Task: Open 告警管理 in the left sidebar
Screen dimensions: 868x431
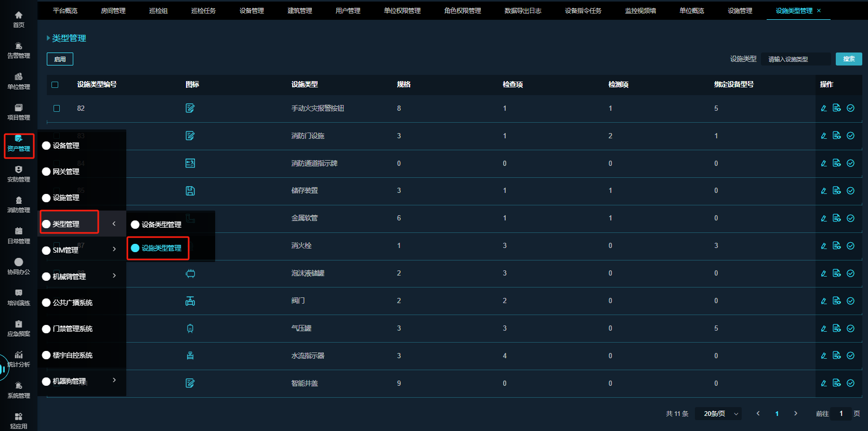Action: coord(19,50)
